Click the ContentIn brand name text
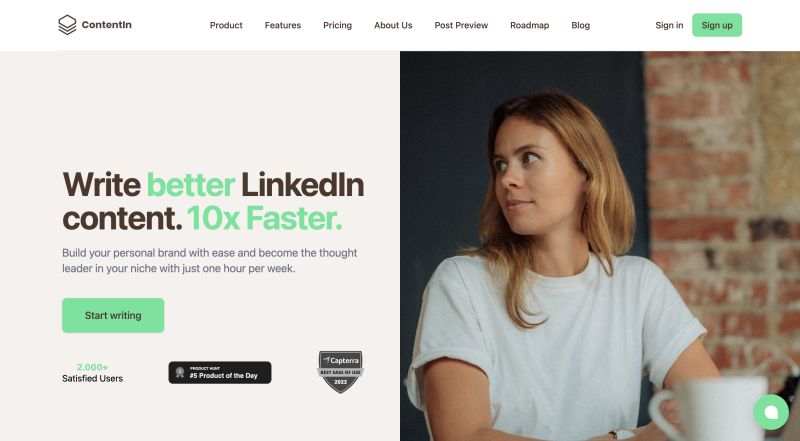This screenshot has height=441, width=800. tap(107, 24)
